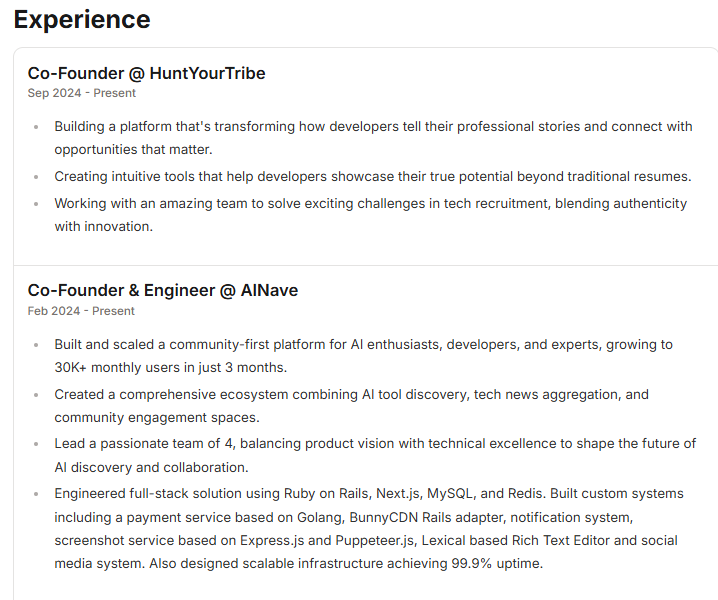Screen dimensions: 718x600
Task: Open the "Co-Founder & Engineer @ AINave" title
Action: point(163,290)
